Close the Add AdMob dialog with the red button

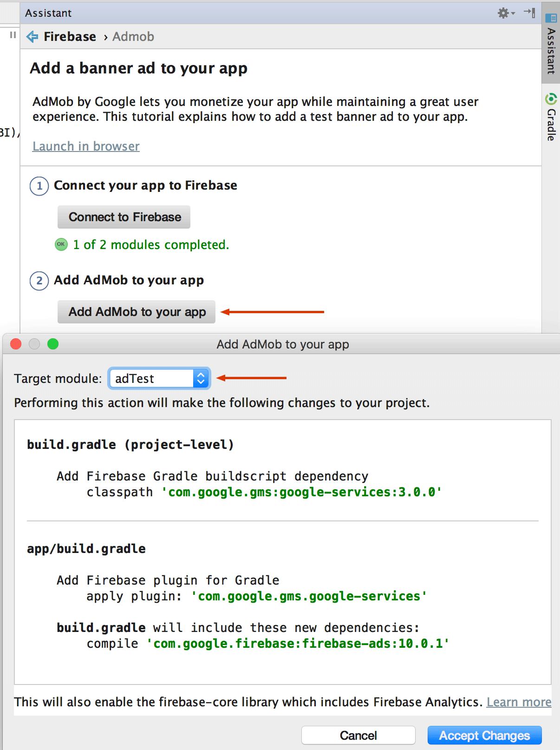tap(16, 344)
